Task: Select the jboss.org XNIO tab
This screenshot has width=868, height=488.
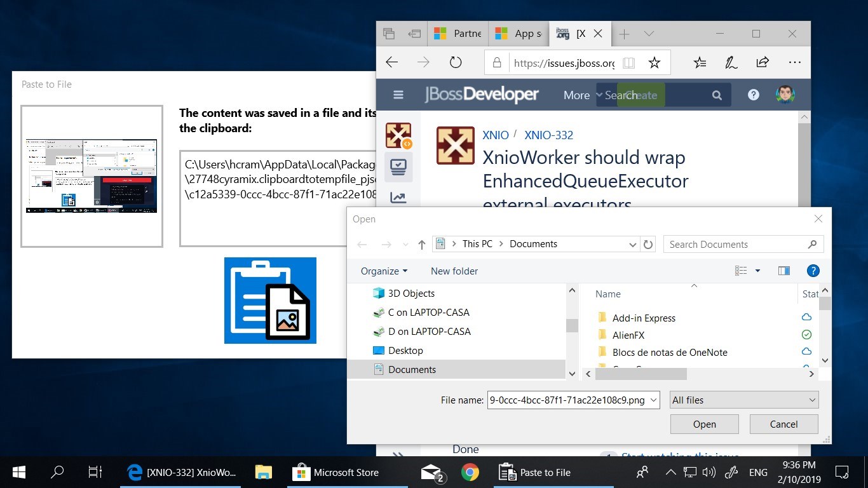Action: pos(580,34)
